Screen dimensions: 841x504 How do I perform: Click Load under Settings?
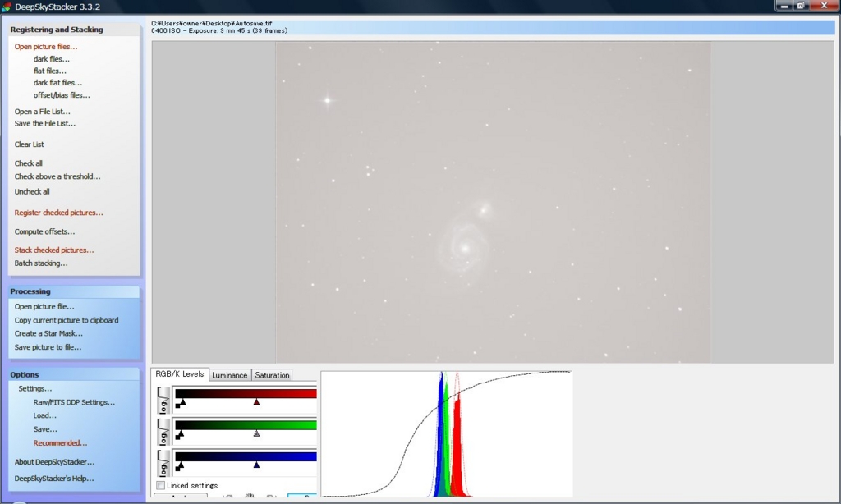tap(45, 415)
